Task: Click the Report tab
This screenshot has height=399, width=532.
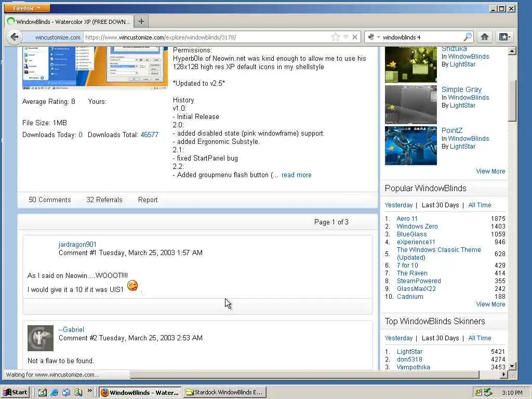Action: pyautogui.click(x=148, y=200)
